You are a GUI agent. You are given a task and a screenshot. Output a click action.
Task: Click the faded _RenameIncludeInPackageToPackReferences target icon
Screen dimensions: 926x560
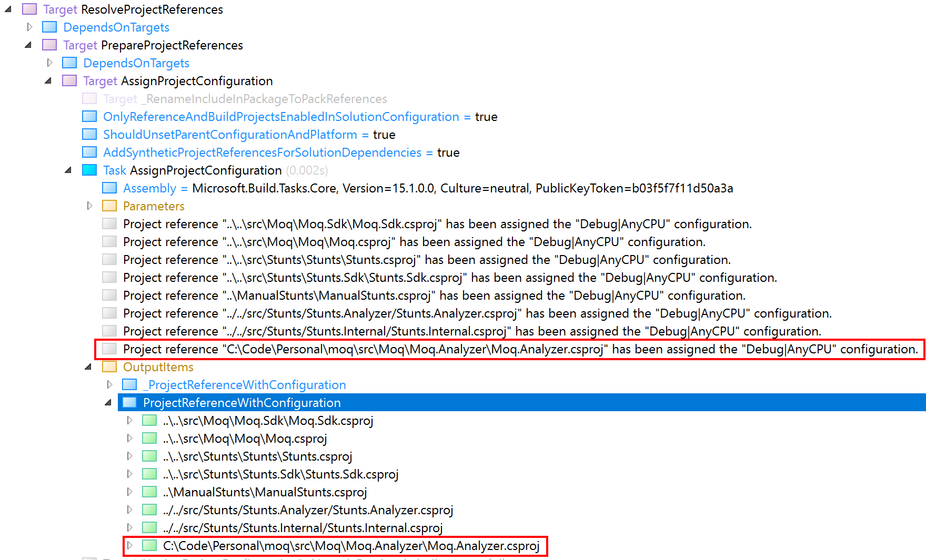89,98
